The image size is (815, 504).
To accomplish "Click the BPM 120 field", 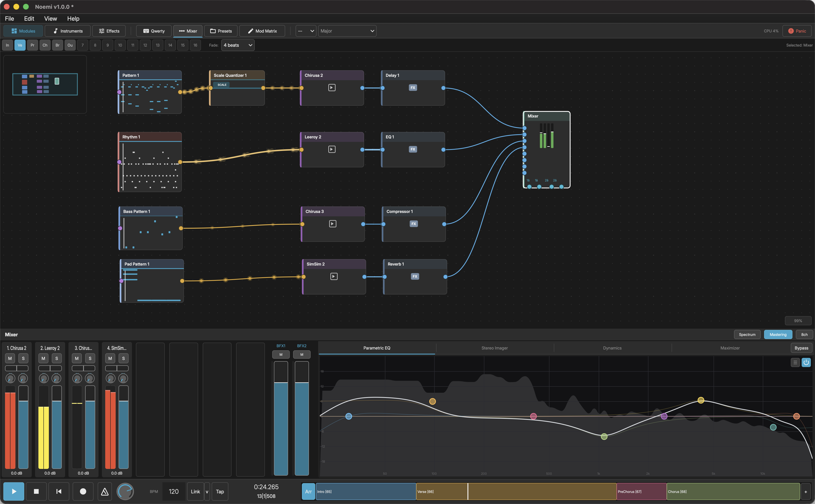I will tap(174, 492).
